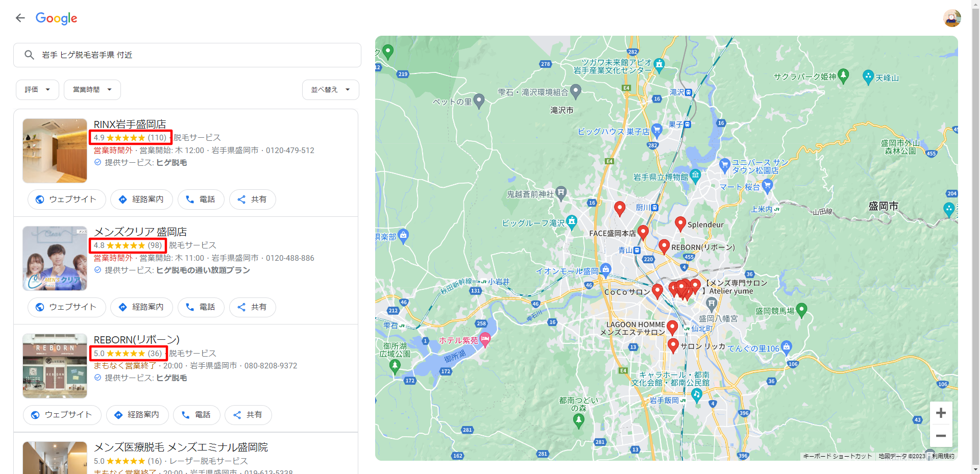Open the メンズクリア 盛岡店 listing title
Image resolution: width=980 pixels, height=474 pixels.
tap(140, 232)
